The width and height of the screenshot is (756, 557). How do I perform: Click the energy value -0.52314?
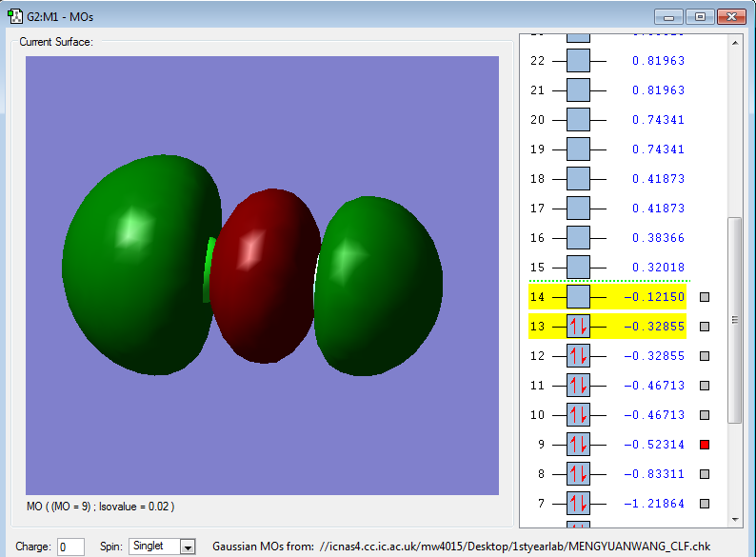point(654,445)
